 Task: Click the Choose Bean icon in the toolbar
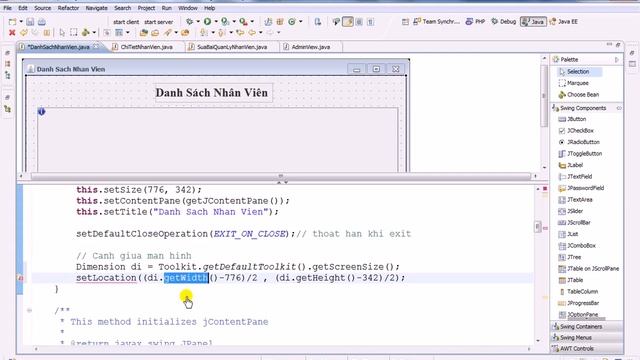click(86, 33)
